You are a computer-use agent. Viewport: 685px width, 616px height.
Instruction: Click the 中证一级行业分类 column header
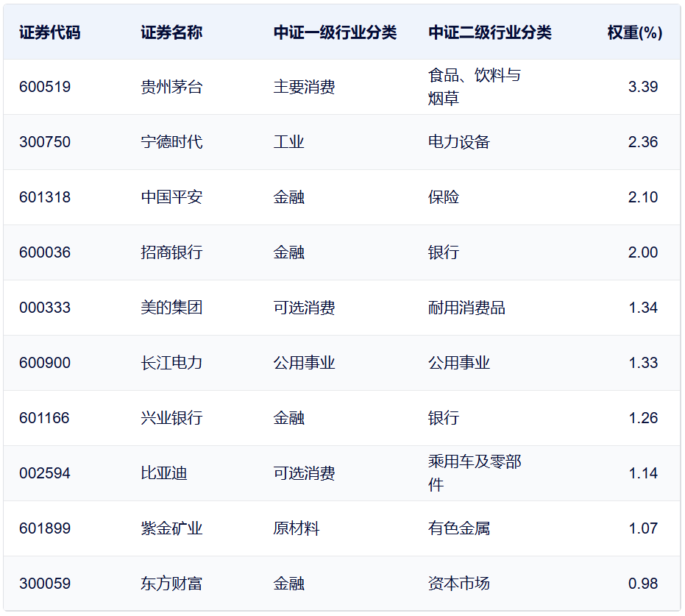(335, 32)
